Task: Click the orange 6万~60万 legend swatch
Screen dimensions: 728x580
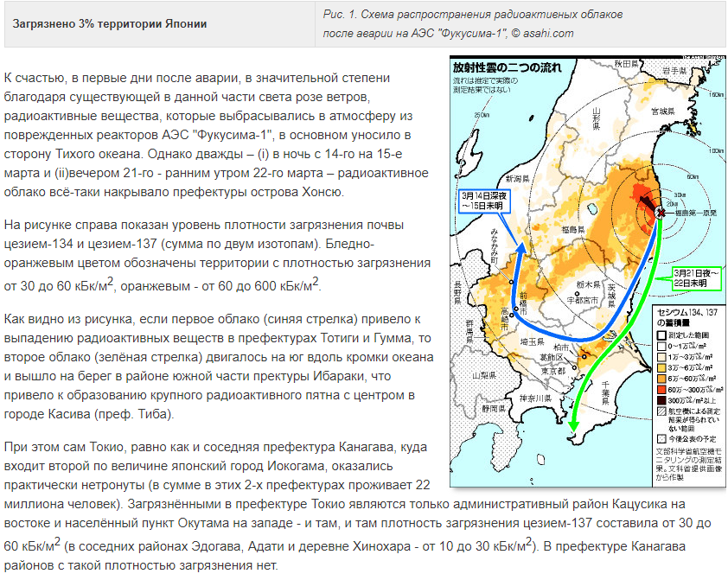Action: 661,379
